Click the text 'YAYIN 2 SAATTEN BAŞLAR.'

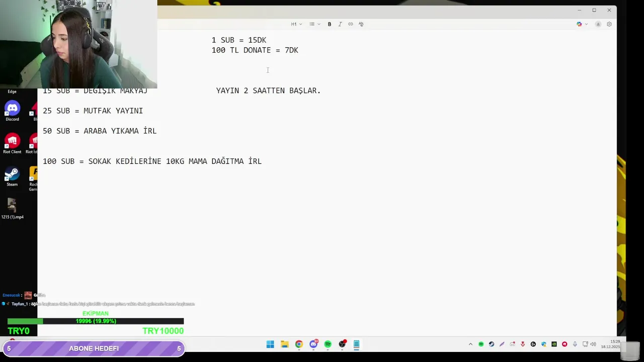[269, 90]
